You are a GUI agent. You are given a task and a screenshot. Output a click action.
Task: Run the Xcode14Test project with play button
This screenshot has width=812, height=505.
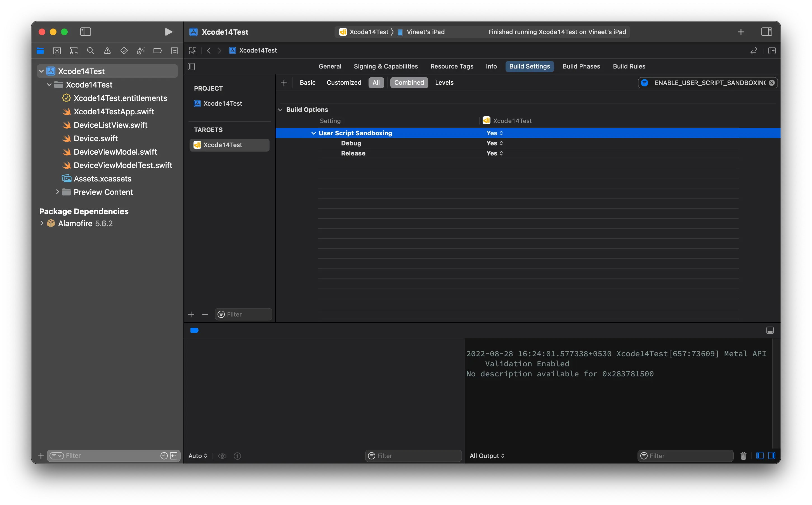pos(169,32)
